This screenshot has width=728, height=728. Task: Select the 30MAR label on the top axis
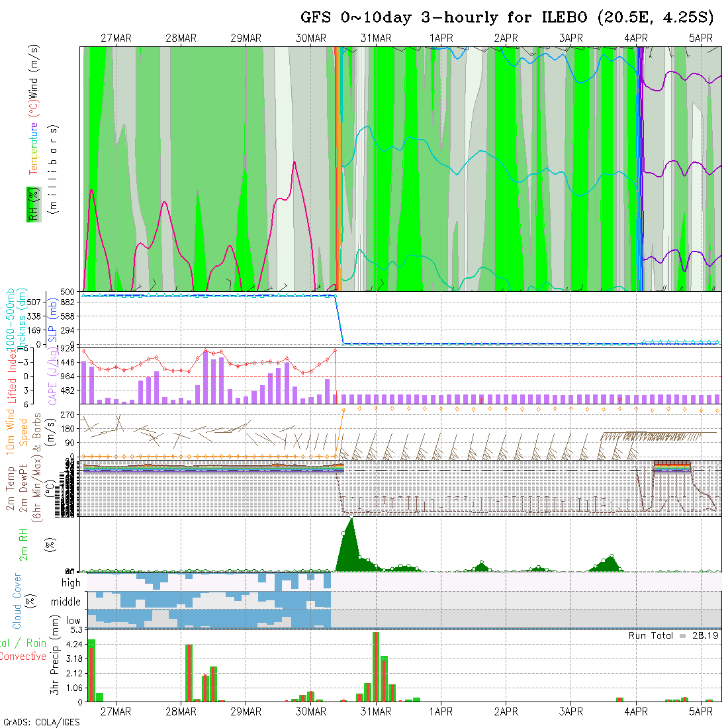311,38
